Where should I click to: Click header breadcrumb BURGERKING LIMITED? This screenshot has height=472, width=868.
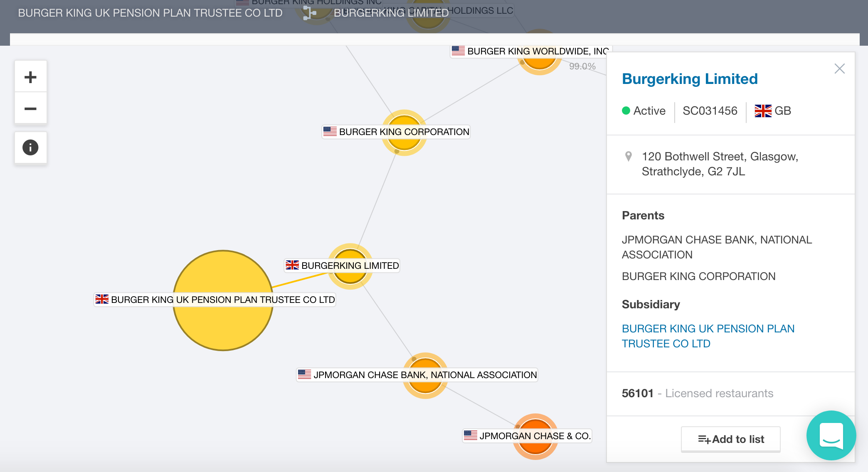coord(391,13)
